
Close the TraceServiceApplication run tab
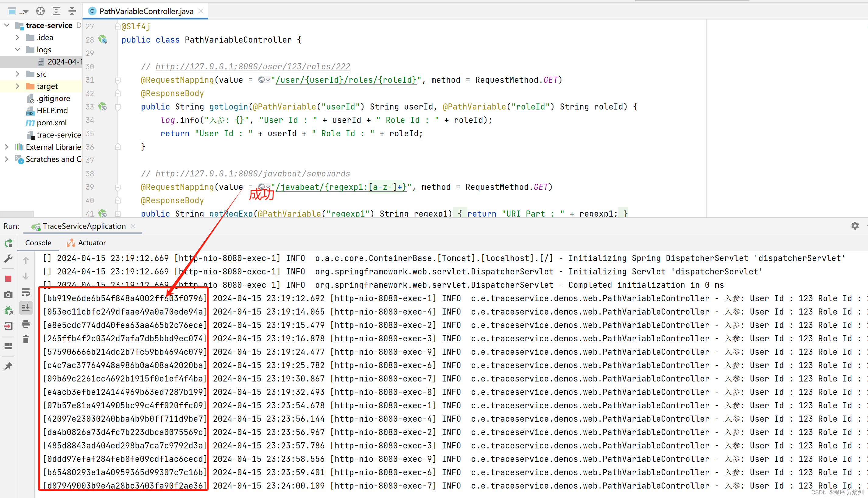click(133, 226)
